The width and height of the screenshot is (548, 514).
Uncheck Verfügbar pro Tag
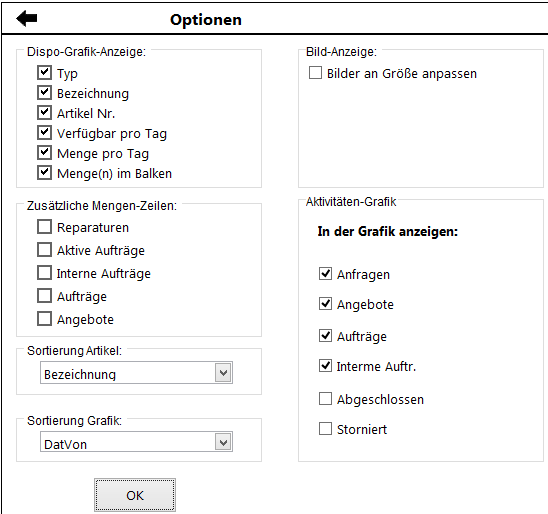point(44,132)
